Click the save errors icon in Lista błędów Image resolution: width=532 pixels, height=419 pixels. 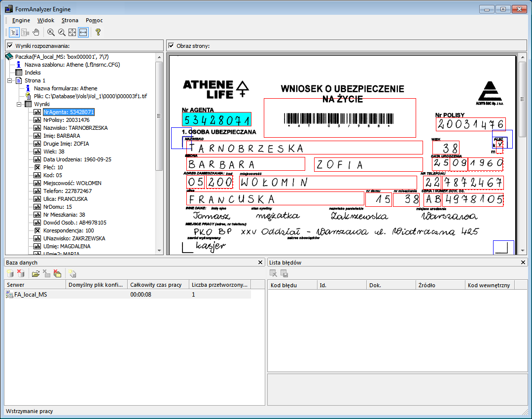pyautogui.click(x=284, y=273)
